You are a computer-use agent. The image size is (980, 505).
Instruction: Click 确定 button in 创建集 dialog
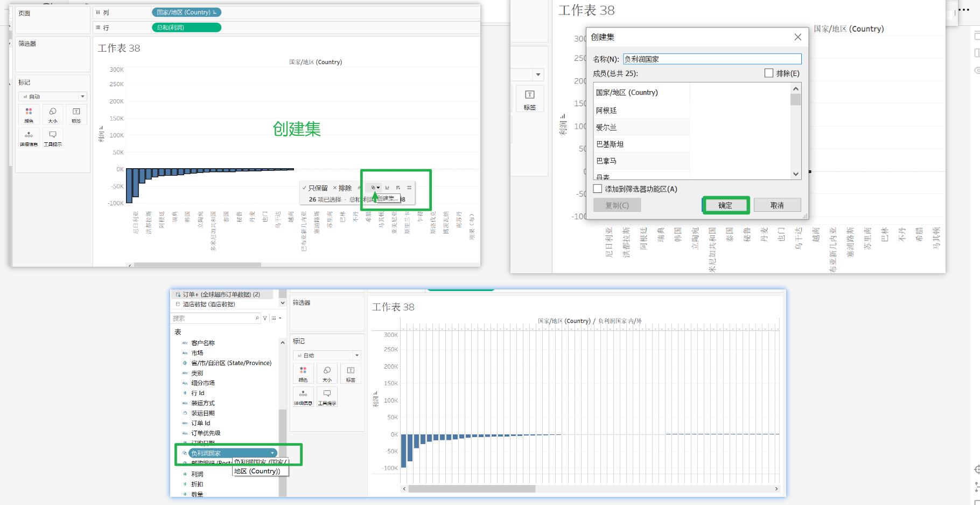[x=725, y=205]
